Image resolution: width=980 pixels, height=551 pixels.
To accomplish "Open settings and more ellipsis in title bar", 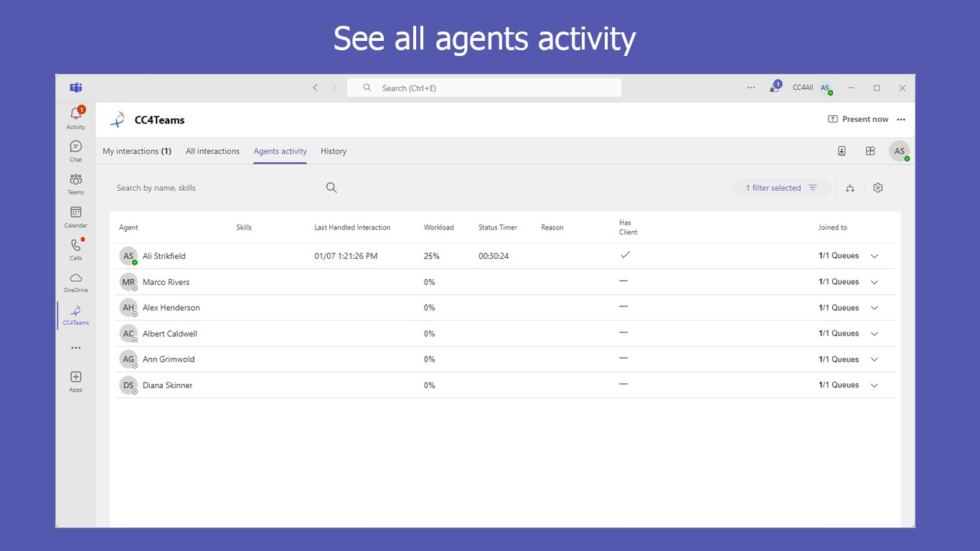I will (x=750, y=88).
